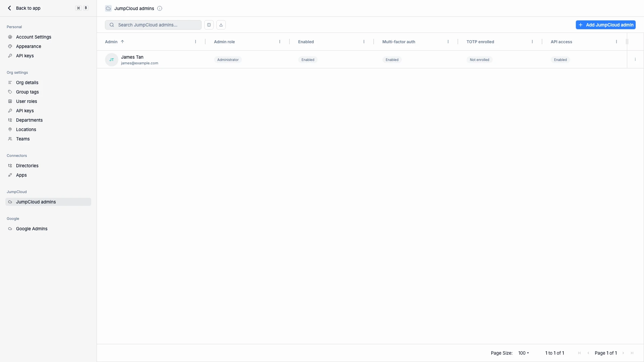The image size is (644, 362).
Task: Click the Enabled badge for Multi-factor auth
Action: [x=392, y=59]
